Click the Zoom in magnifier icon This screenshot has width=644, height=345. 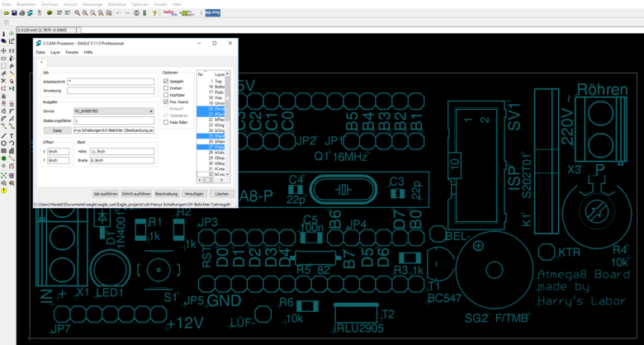[85, 13]
